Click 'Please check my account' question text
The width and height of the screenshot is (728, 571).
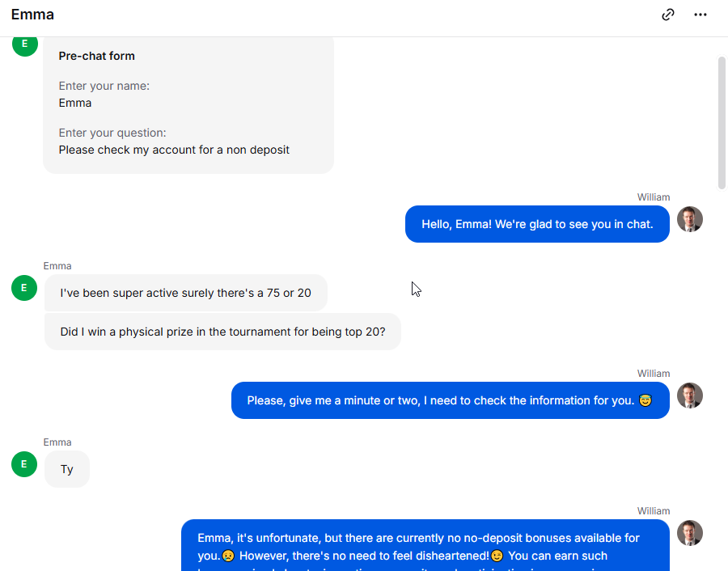(x=174, y=150)
